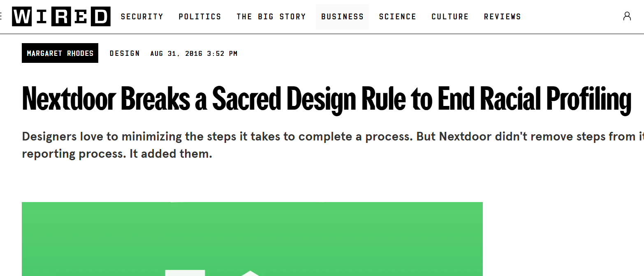This screenshot has width=644, height=276.
Task: Open the Reviews section
Action: point(502,17)
